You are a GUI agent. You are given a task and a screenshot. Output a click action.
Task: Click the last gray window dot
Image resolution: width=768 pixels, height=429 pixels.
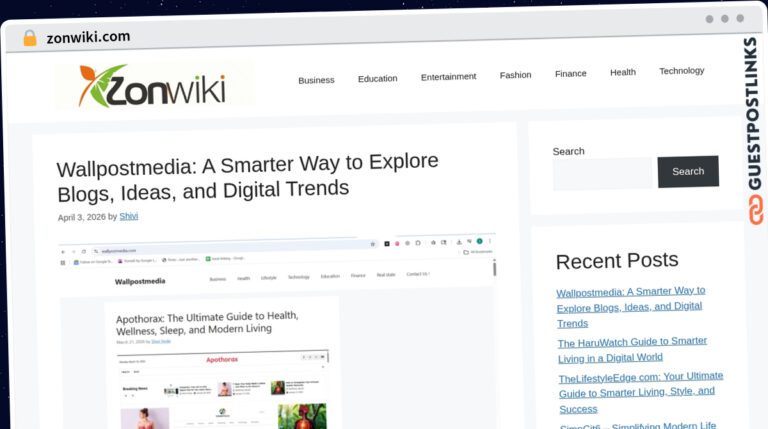pos(740,18)
